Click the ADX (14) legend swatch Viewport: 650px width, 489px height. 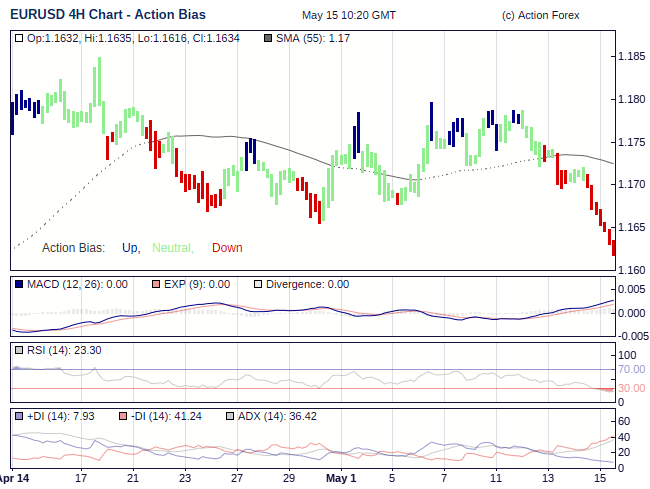pyautogui.click(x=230, y=416)
